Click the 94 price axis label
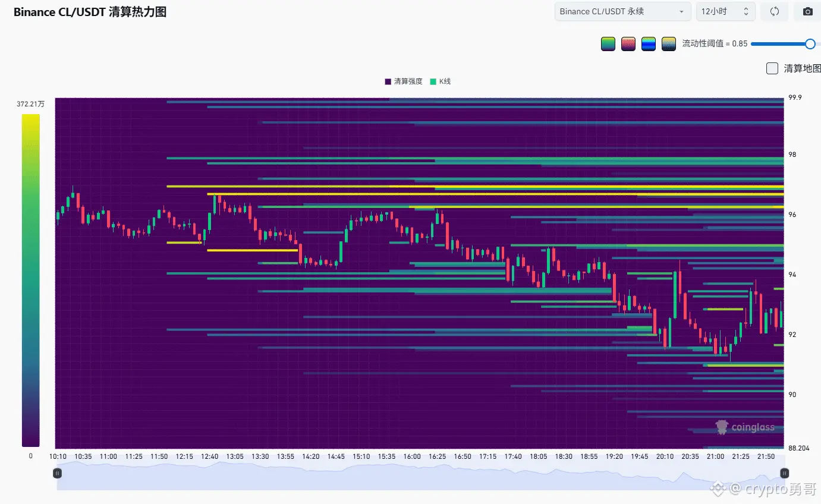Image resolution: width=821 pixels, height=504 pixels. pos(792,275)
